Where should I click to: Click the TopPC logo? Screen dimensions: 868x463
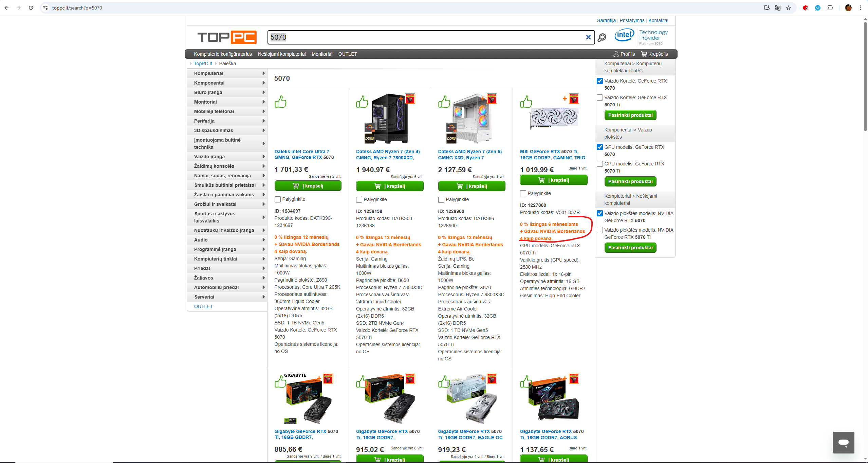[227, 37]
